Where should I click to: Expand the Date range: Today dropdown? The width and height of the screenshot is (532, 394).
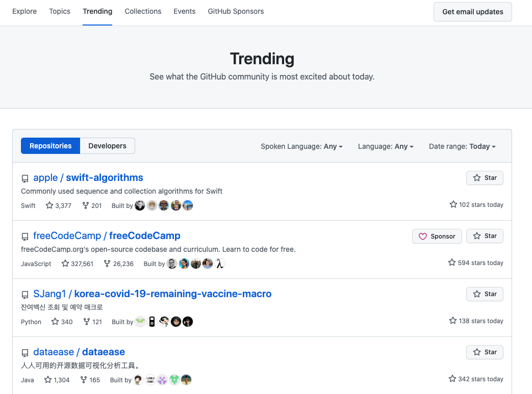(x=462, y=146)
